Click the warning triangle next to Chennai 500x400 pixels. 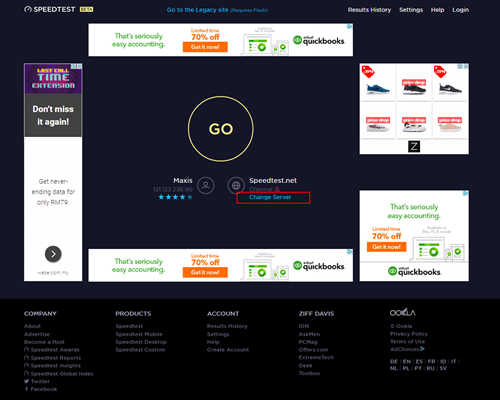(277, 189)
